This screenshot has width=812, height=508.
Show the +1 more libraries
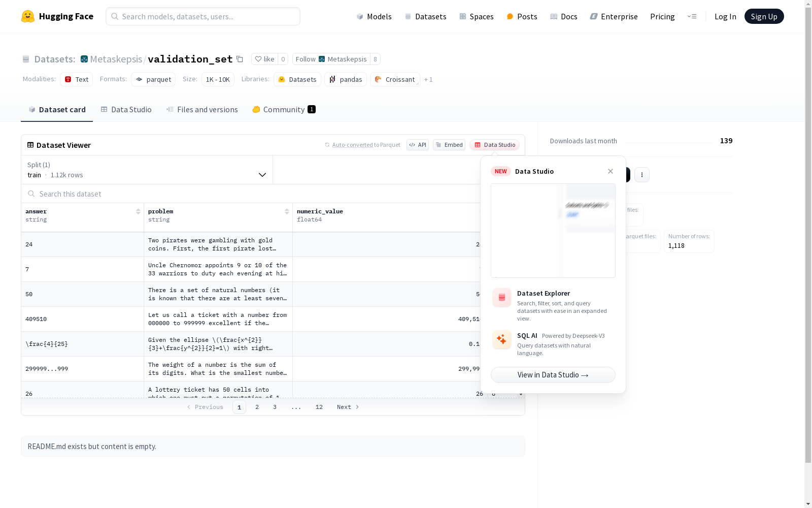coord(428,79)
